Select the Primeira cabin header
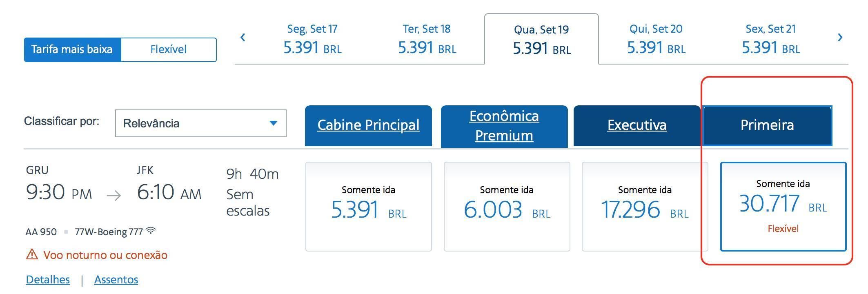The height and width of the screenshot is (294, 868). [767, 125]
